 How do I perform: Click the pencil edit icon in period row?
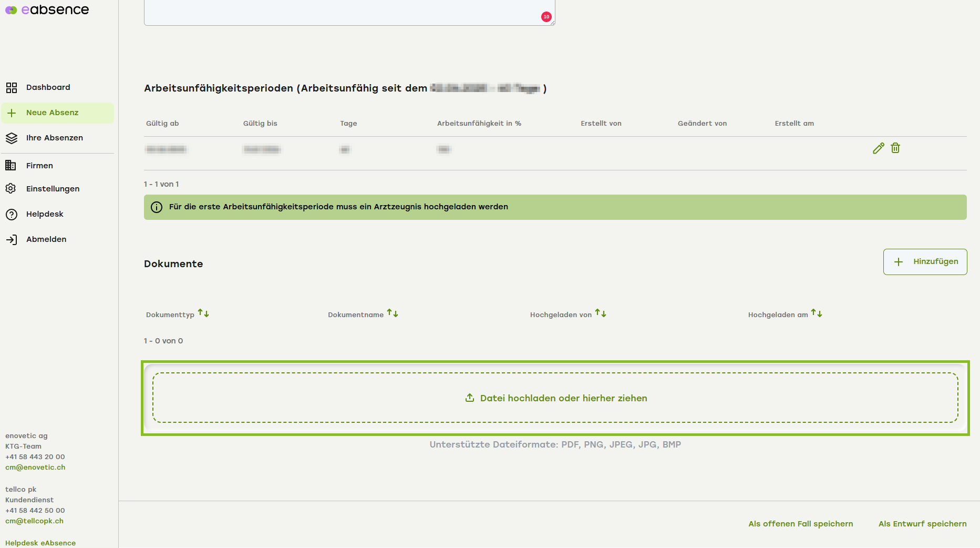pyautogui.click(x=878, y=148)
